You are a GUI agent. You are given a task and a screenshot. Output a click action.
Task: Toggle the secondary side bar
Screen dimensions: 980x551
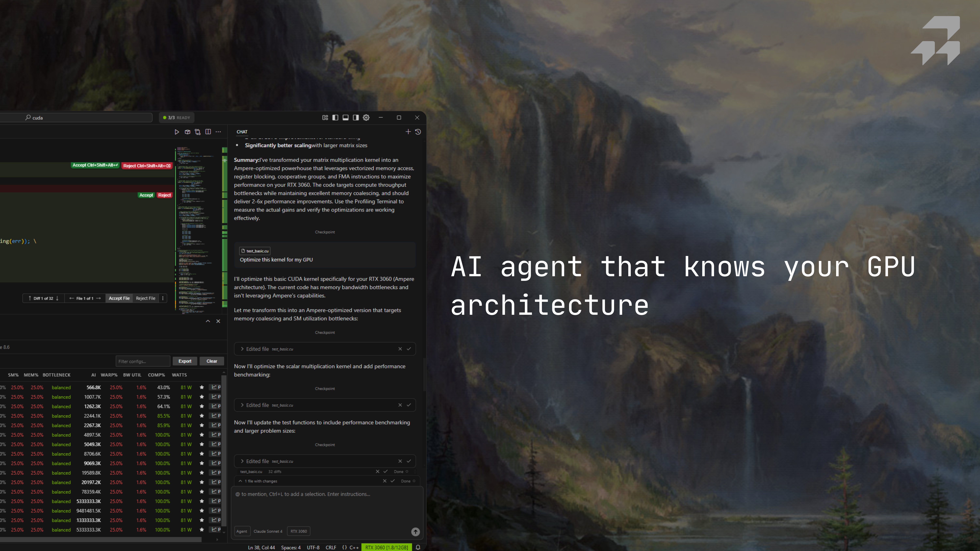(x=356, y=118)
